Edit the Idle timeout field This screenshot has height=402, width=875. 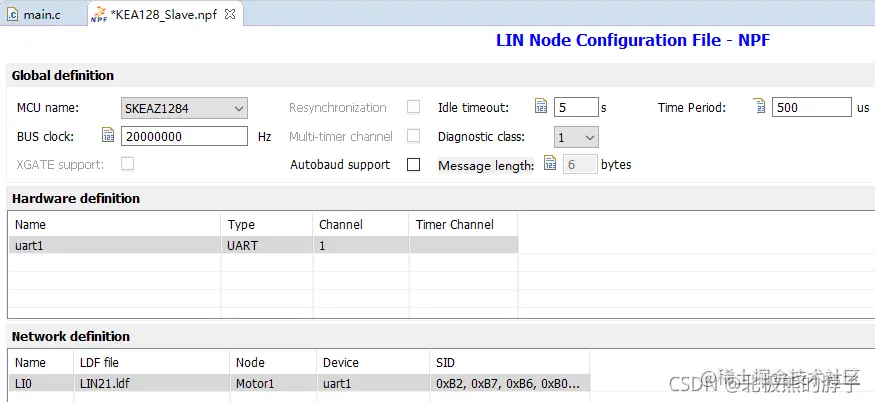pos(576,107)
